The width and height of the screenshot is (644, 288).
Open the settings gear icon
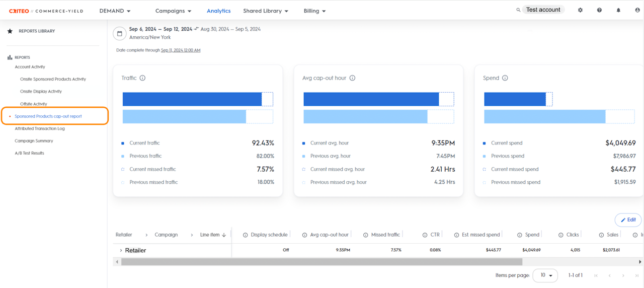(580, 10)
